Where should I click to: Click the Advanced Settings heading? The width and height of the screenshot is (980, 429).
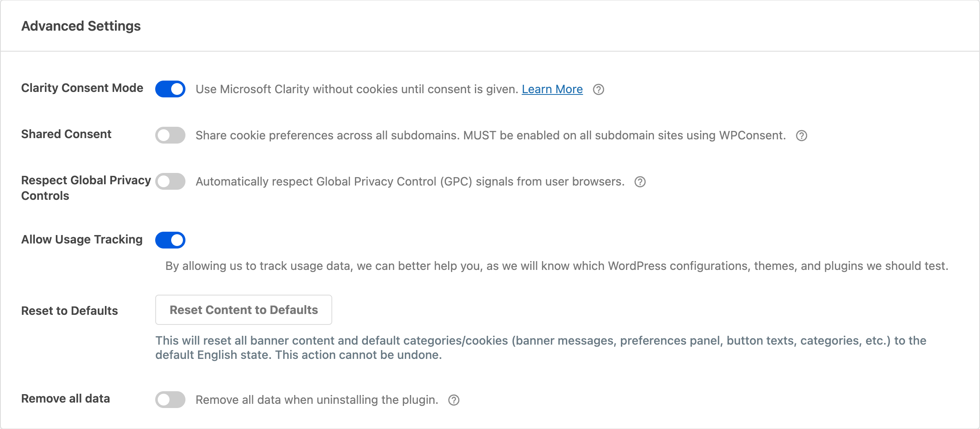coord(81,26)
